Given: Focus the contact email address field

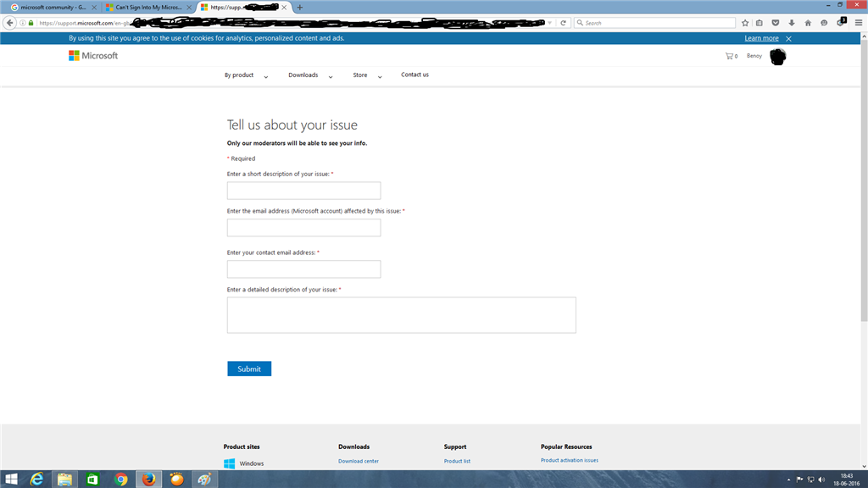Looking at the screenshot, I should point(304,269).
